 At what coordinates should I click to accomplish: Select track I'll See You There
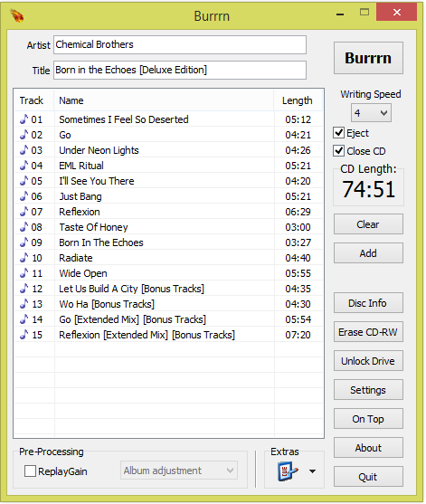(x=168, y=181)
